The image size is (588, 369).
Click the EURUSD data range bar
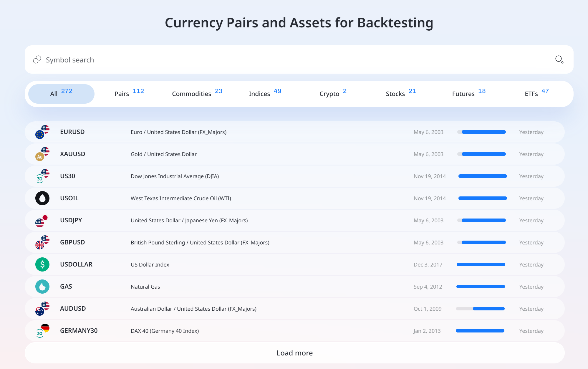tap(481, 132)
